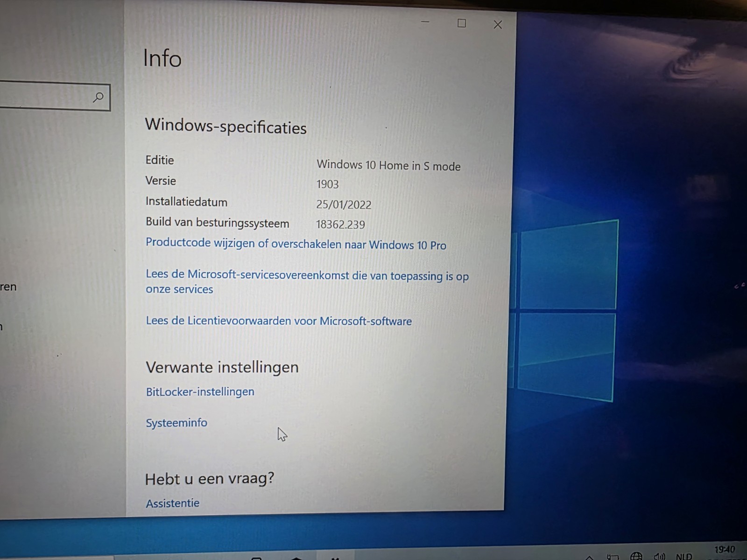The image size is (747, 560).
Task: Click the Hebt u een vraag? heading
Action: point(210,479)
